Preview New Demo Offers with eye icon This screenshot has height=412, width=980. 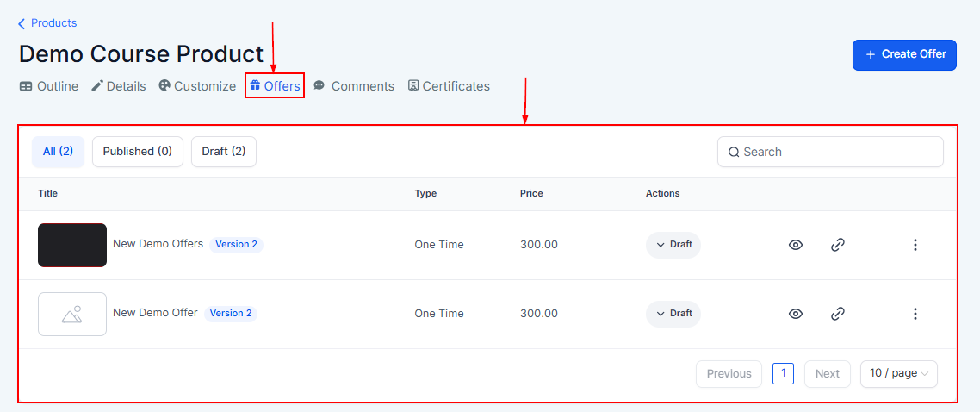795,245
